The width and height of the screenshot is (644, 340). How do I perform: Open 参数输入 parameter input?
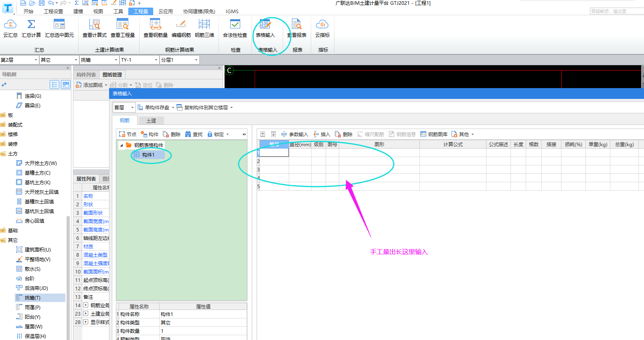(x=294, y=134)
